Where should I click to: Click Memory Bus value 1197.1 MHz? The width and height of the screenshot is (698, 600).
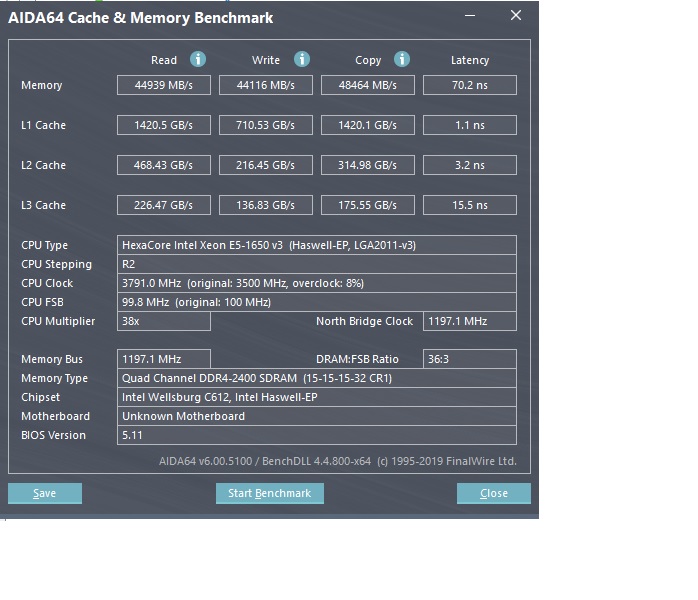point(164,359)
